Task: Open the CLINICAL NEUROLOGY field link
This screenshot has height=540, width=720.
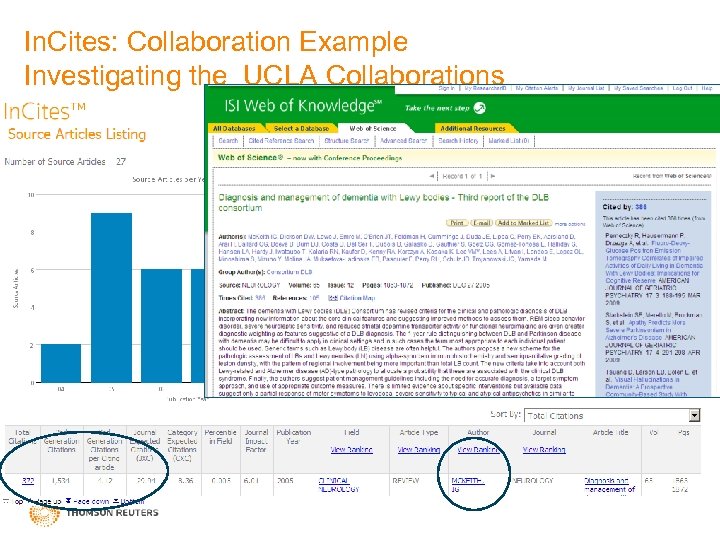Action: 339,485
